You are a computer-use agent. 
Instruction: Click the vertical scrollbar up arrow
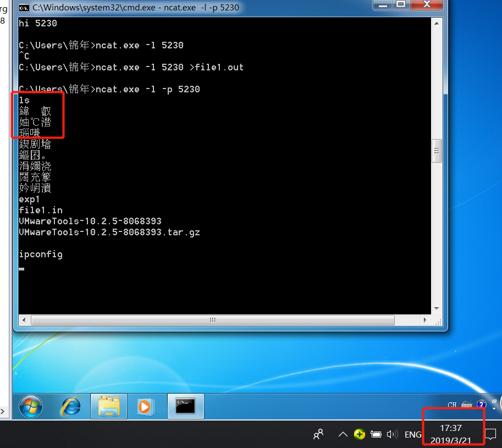click(437, 23)
